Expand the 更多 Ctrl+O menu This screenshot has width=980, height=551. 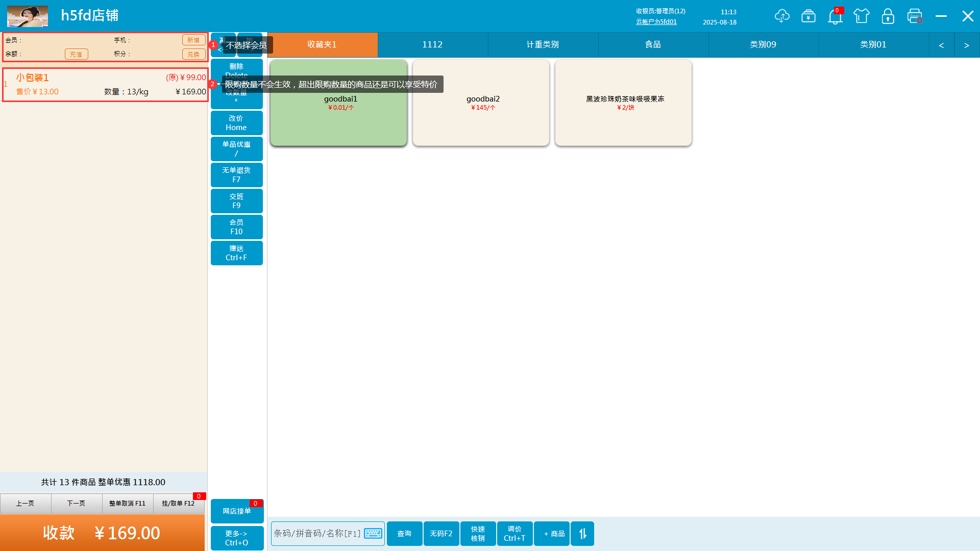[x=237, y=538]
